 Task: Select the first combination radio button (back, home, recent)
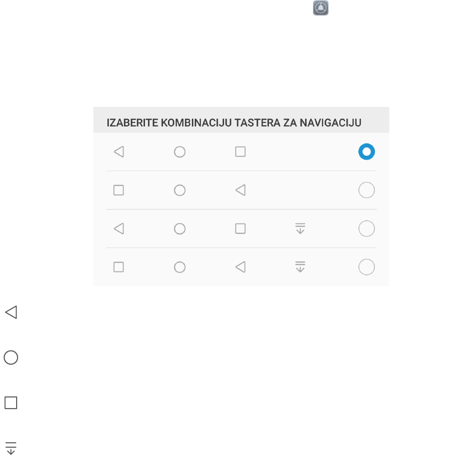(366, 152)
